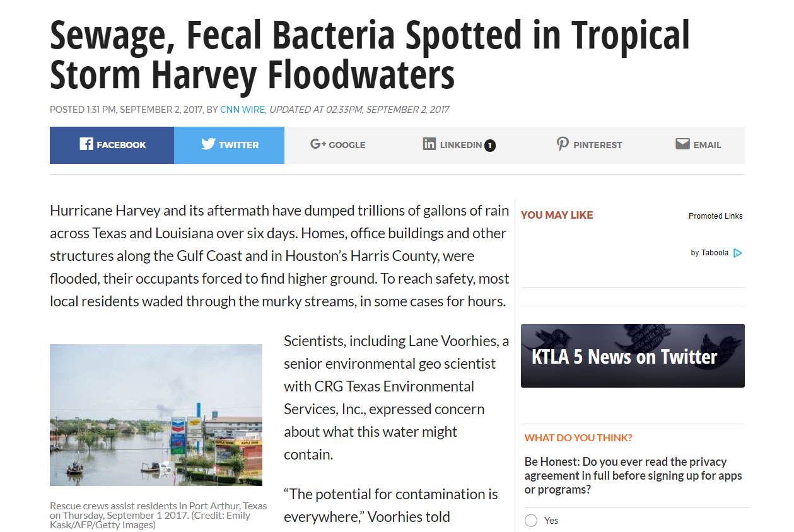Send article using Email button label

707,145
